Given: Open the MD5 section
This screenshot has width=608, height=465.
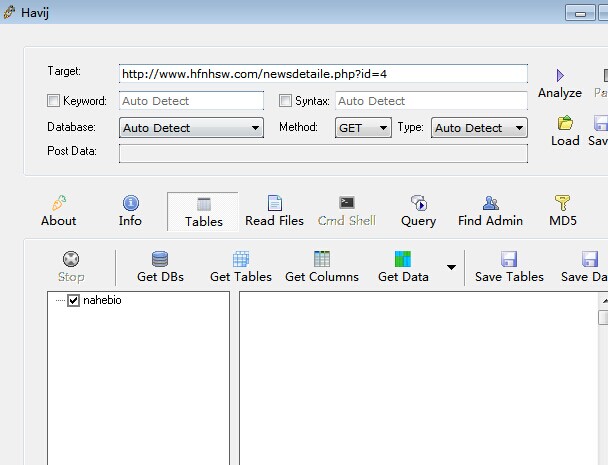Looking at the screenshot, I should [563, 211].
